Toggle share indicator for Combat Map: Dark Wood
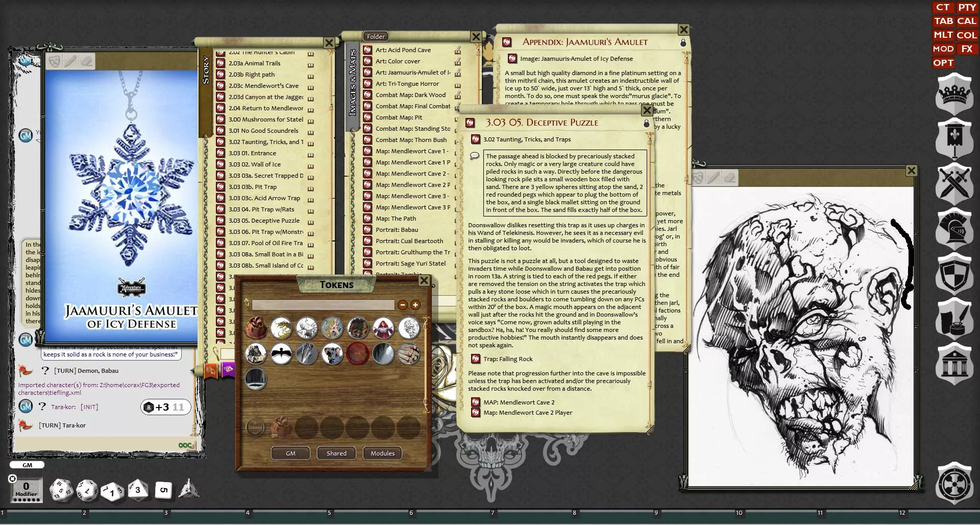980x525 pixels. 458,95
